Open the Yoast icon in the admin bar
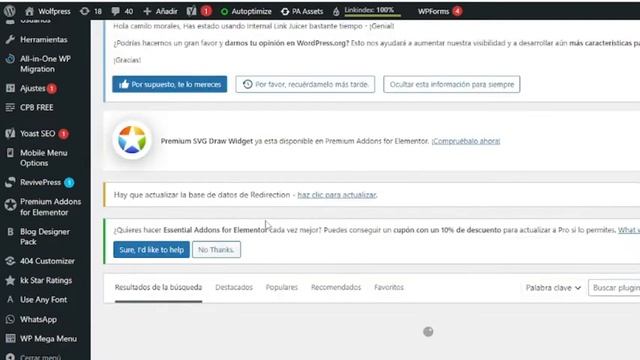Screen dimensions: 640x360 point(191,11)
